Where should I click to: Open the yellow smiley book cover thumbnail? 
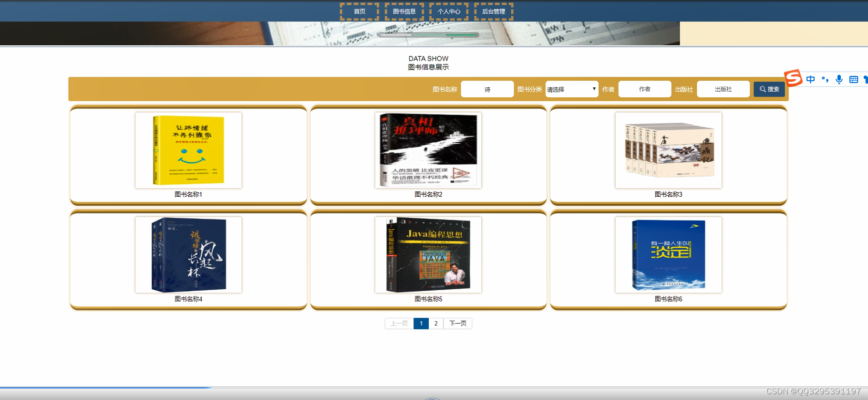pos(188,150)
